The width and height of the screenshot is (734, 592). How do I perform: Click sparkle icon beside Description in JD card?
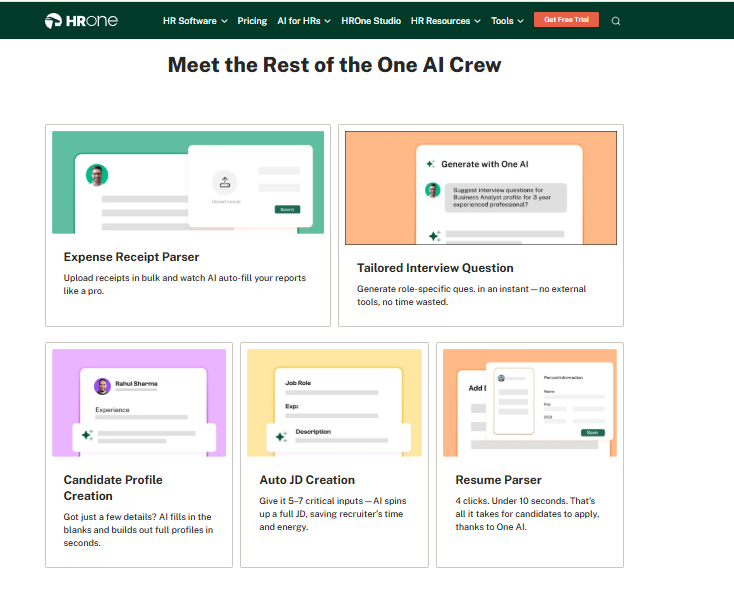pyautogui.click(x=281, y=437)
